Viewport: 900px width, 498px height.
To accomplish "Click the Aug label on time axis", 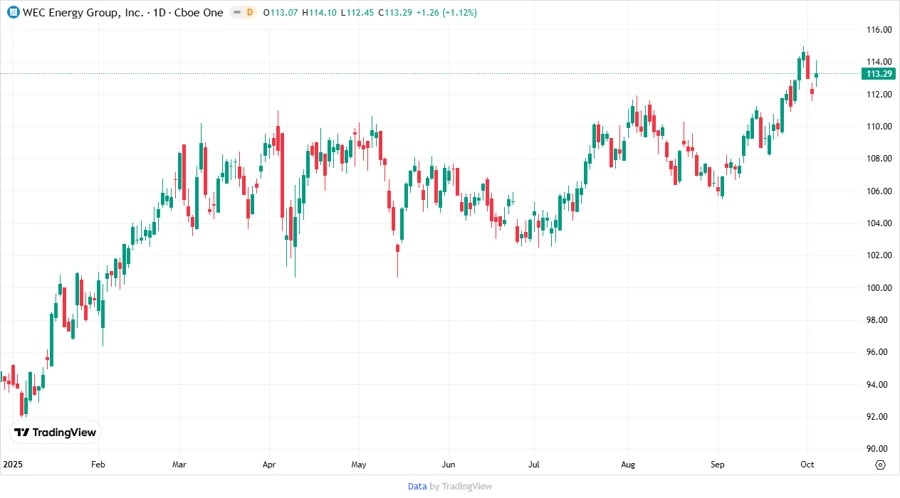I will tap(629, 465).
